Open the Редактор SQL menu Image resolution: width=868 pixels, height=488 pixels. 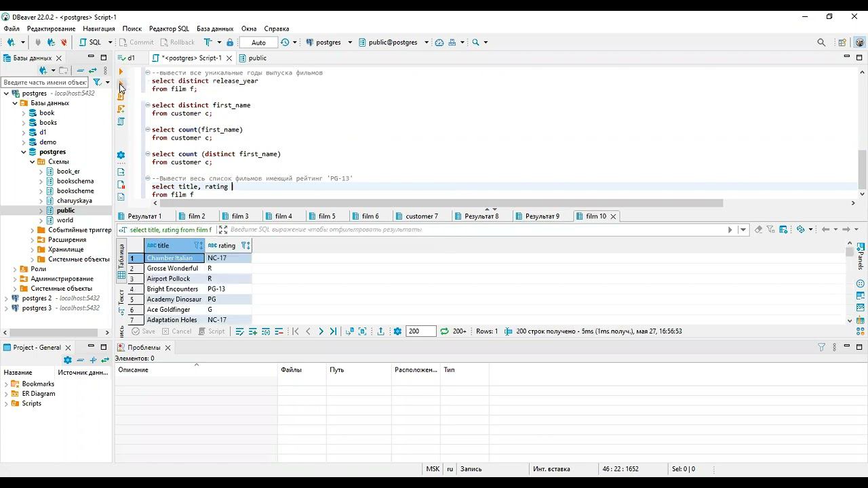pyautogui.click(x=169, y=28)
